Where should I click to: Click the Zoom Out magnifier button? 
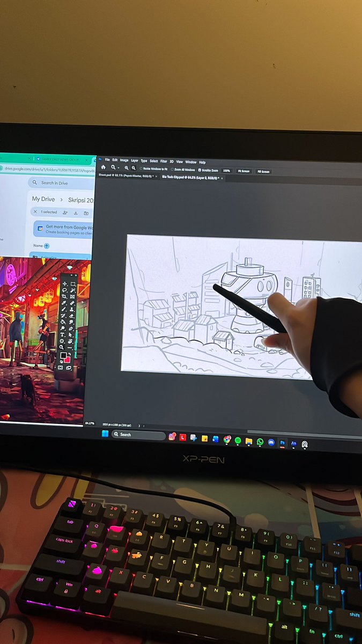click(x=134, y=167)
